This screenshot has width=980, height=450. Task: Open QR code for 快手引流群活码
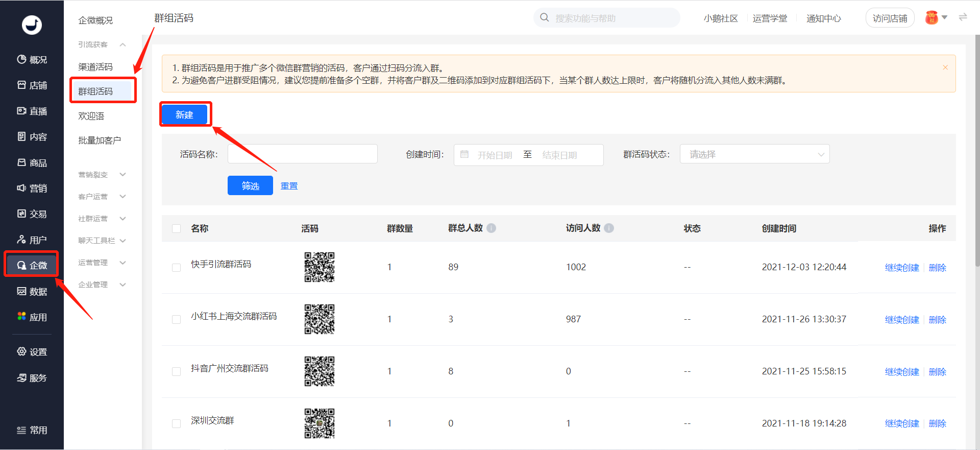tap(320, 267)
